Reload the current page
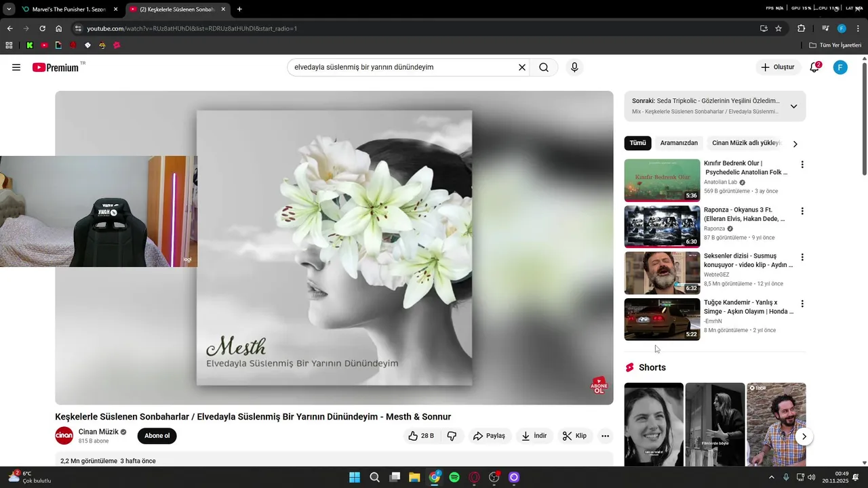Screen dimensions: 868x488 (x=42, y=28)
